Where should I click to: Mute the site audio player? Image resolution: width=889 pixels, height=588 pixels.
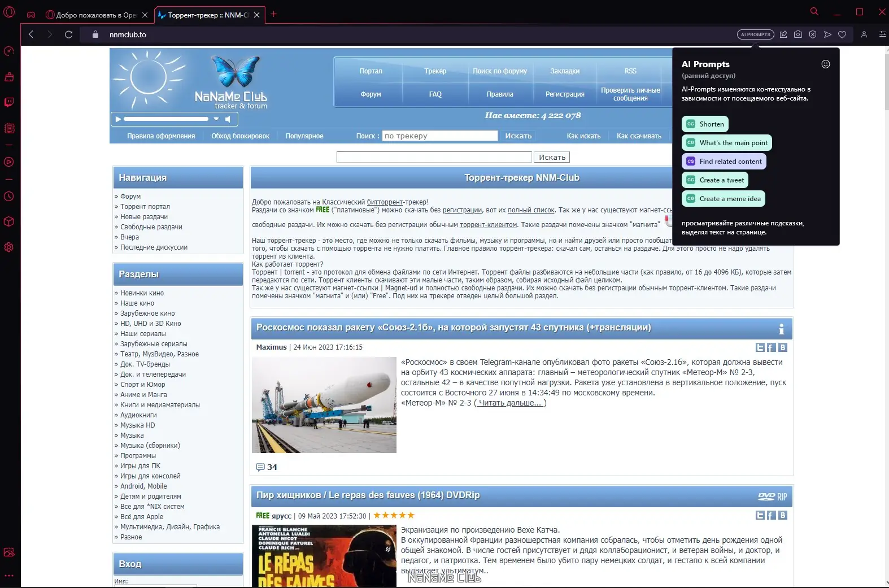228,119
